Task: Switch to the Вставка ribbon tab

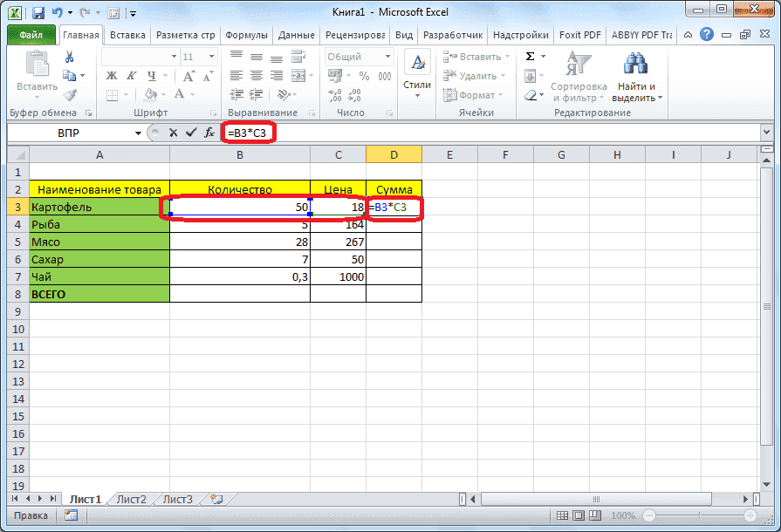Action: tap(127, 35)
